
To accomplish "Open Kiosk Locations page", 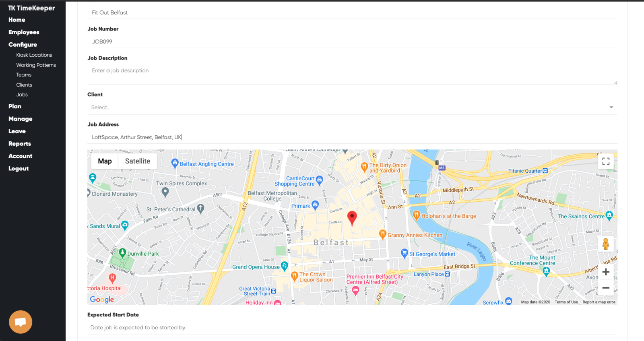I will [x=34, y=55].
